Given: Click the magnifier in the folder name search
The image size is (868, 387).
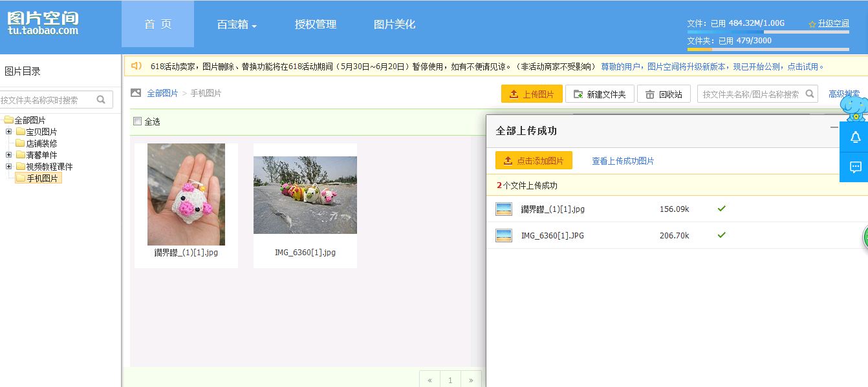Looking at the screenshot, I should 101,99.
